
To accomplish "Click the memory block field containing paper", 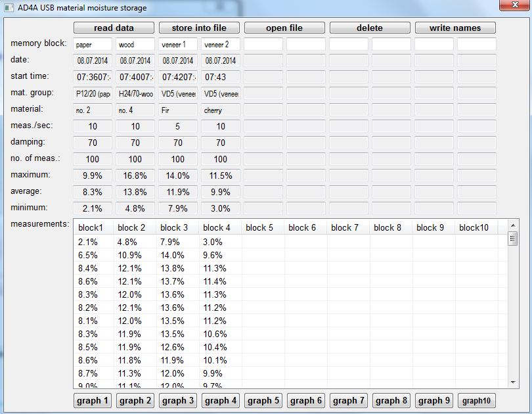I will point(93,45).
